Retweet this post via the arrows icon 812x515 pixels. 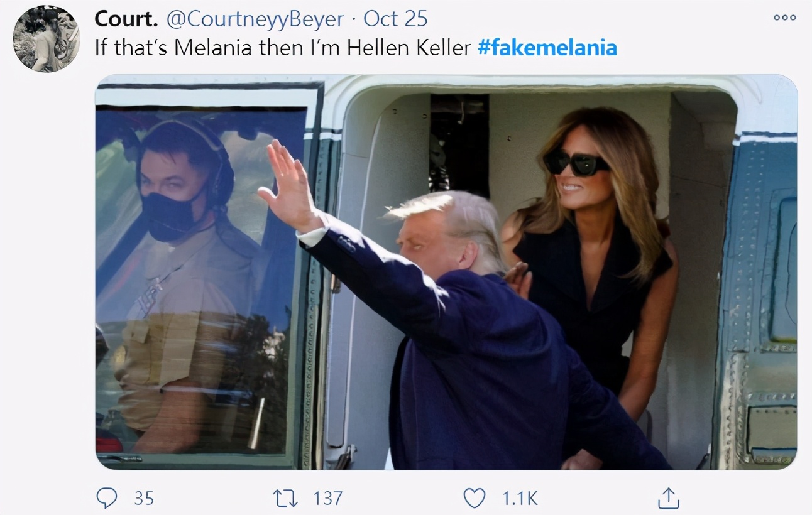[x=285, y=498]
